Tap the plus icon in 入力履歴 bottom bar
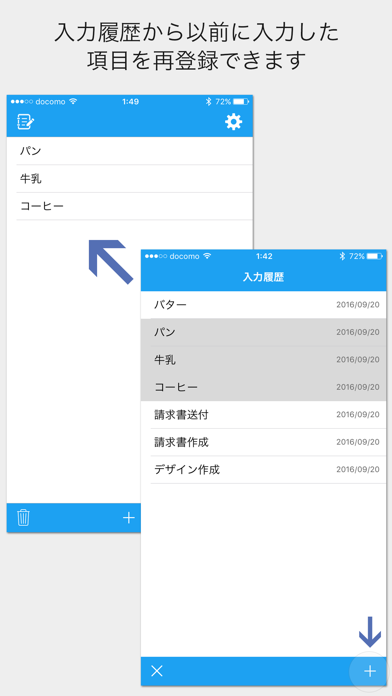This screenshot has width=392, height=696. [370, 671]
